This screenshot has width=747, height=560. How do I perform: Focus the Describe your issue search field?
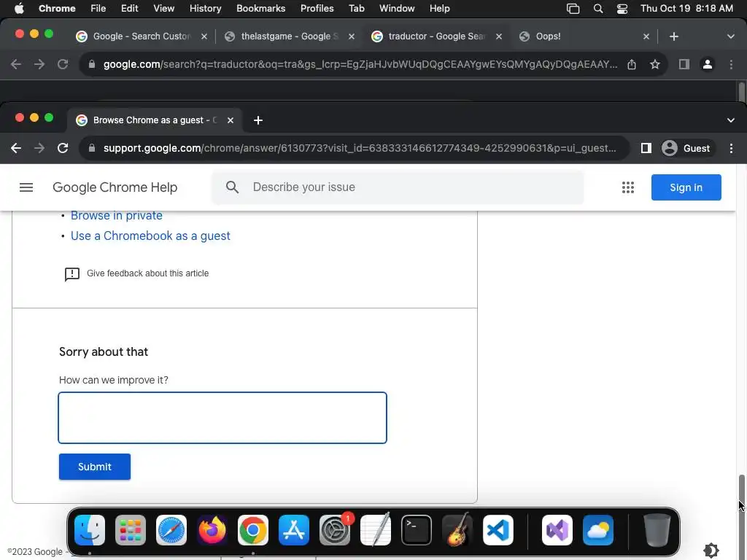point(398,187)
